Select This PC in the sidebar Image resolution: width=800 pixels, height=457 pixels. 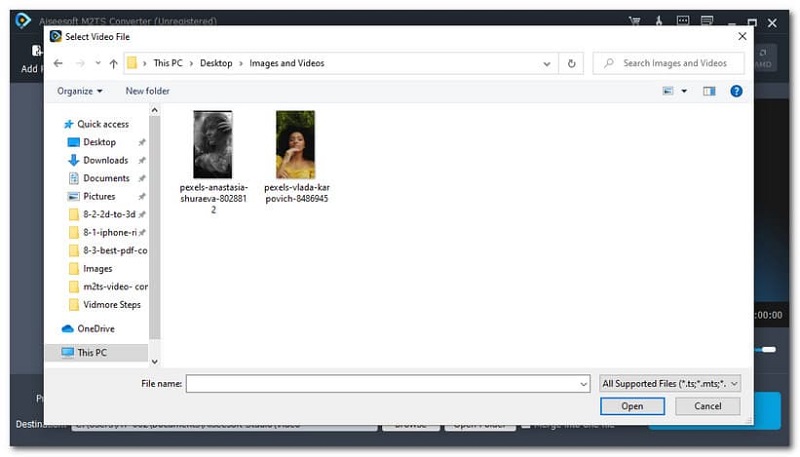(x=92, y=352)
